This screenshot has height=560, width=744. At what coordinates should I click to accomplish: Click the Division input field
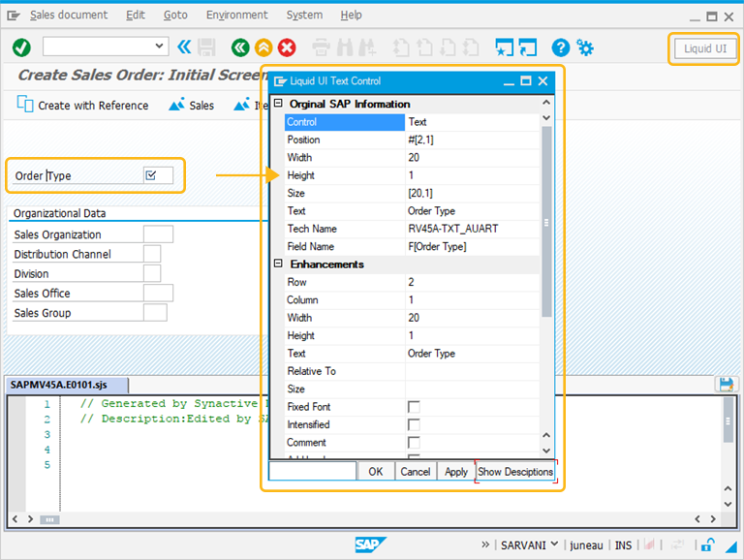(x=152, y=273)
